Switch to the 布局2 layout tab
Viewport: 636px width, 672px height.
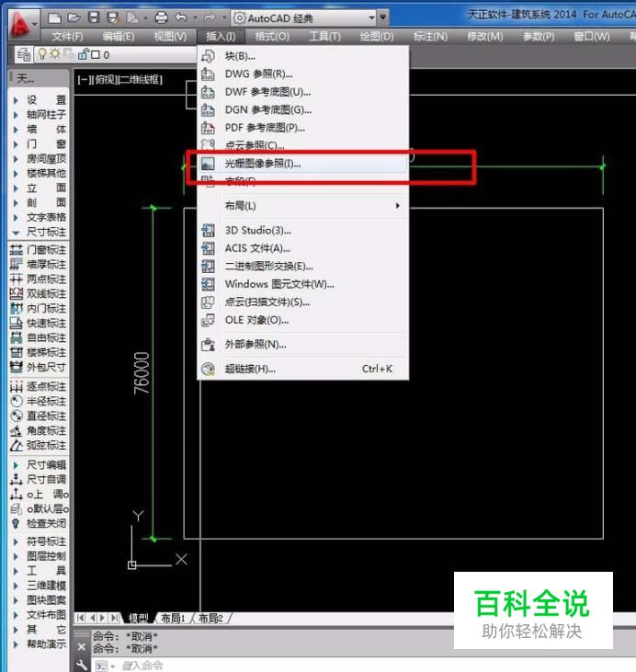(x=210, y=618)
